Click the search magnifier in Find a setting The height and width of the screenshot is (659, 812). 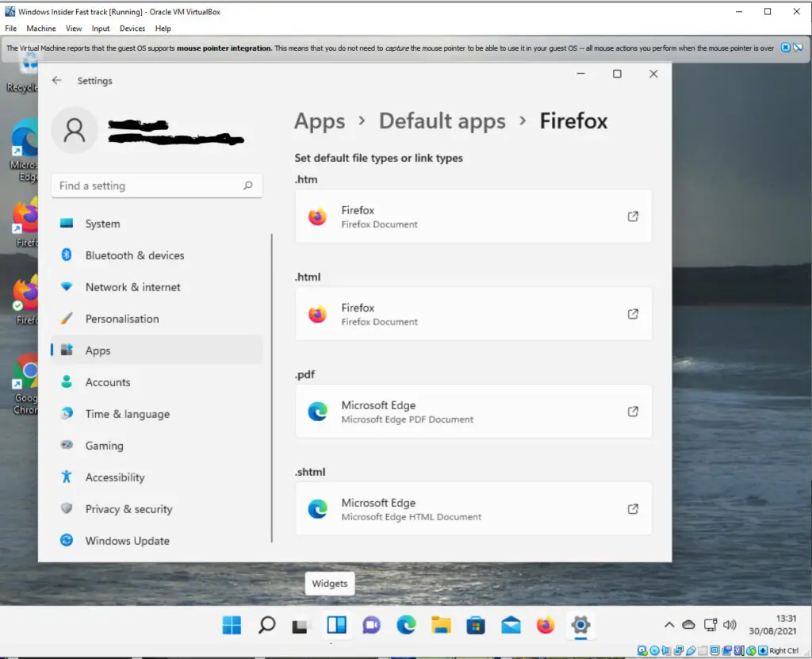248,185
